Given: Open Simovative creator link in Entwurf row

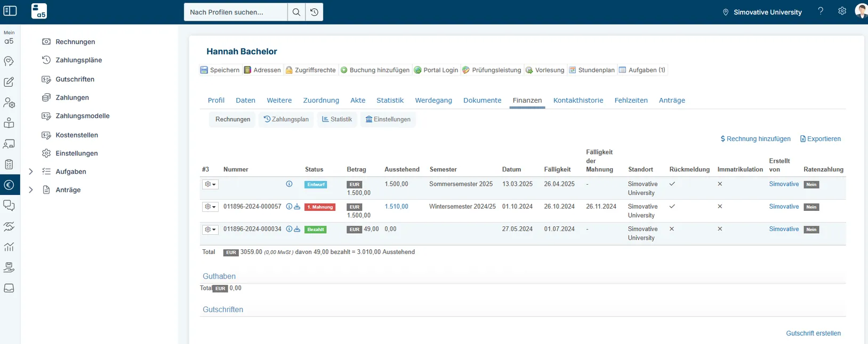Looking at the screenshot, I should (784, 184).
